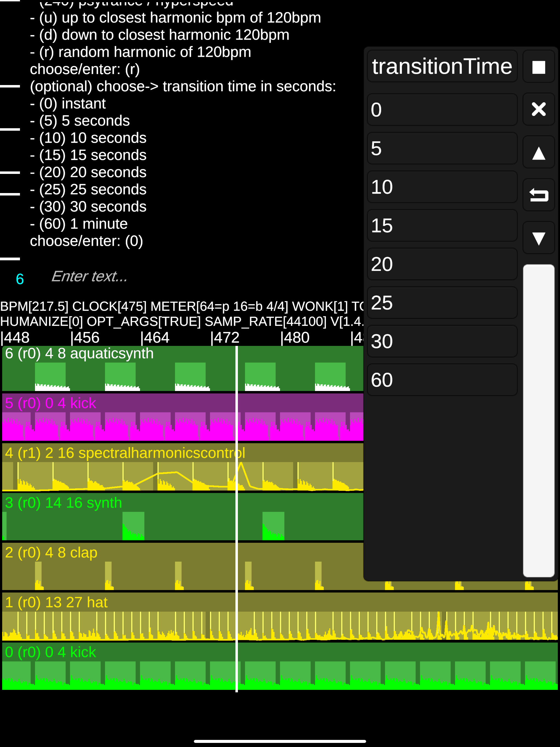Select transition time option 15
This screenshot has width=560, height=747.
pos(442,225)
